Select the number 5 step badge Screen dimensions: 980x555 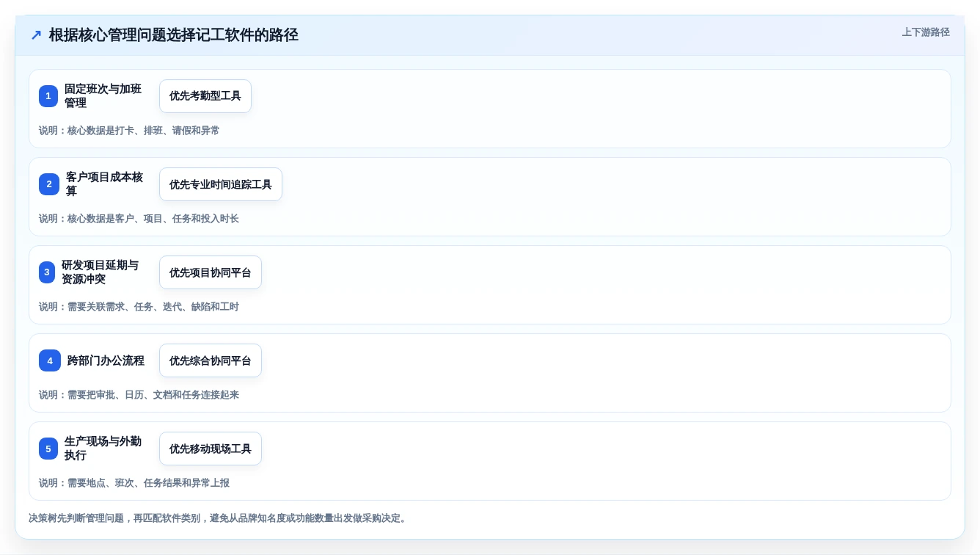(x=48, y=449)
